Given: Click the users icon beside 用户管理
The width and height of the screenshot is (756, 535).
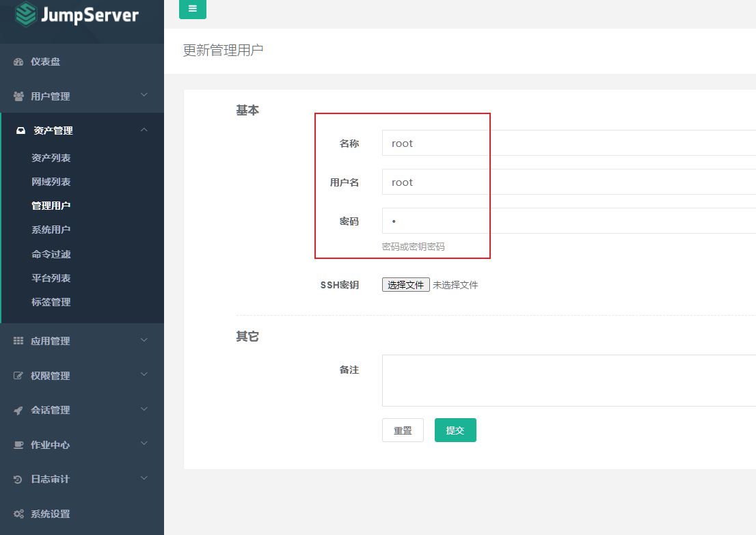Looking at the screenshot, I should coord(18,96).
